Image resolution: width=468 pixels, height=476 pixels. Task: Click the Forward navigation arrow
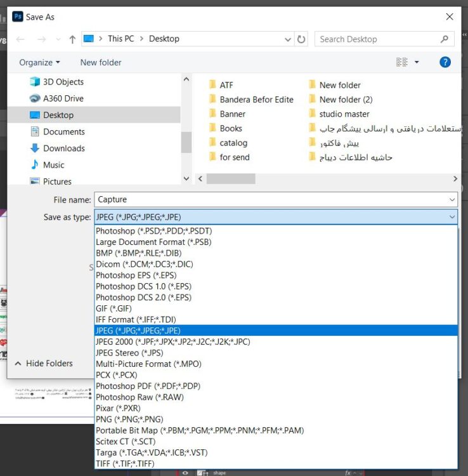coord(42,39)
